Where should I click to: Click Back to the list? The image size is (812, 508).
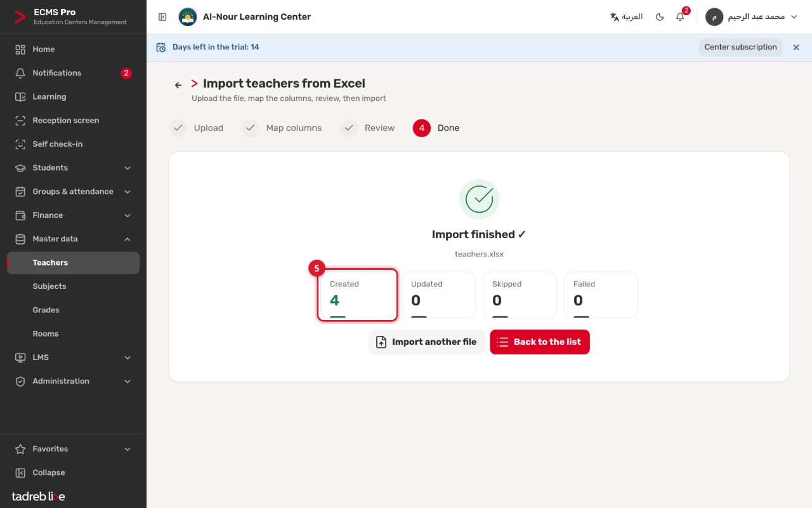point(540,342)
